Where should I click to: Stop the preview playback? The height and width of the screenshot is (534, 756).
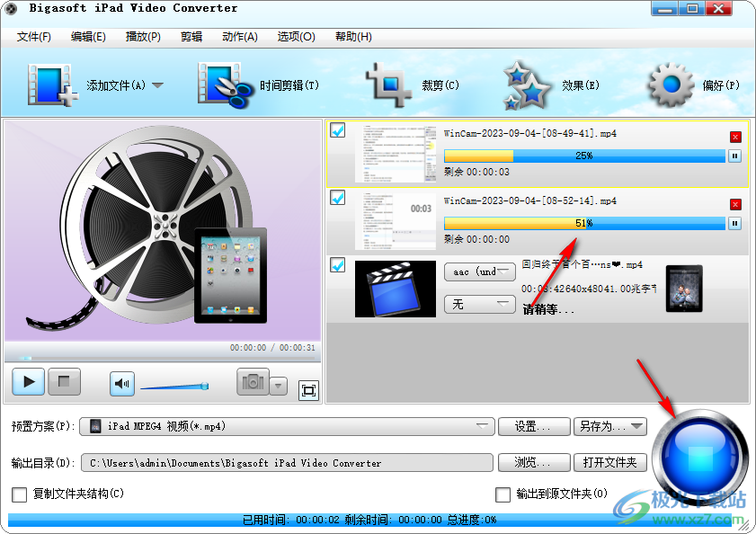point(64,382)
